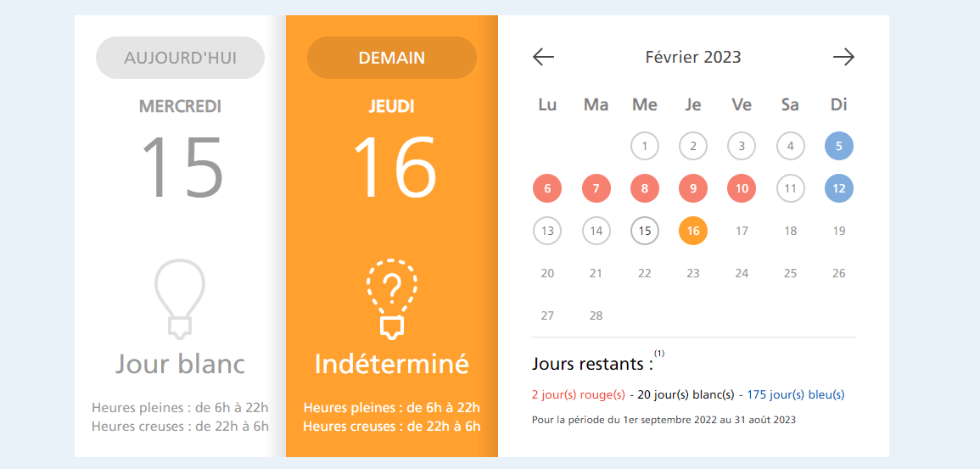Select red day 6 in calendar
Screen dimensions: 980x469
[x=547, y=188]
